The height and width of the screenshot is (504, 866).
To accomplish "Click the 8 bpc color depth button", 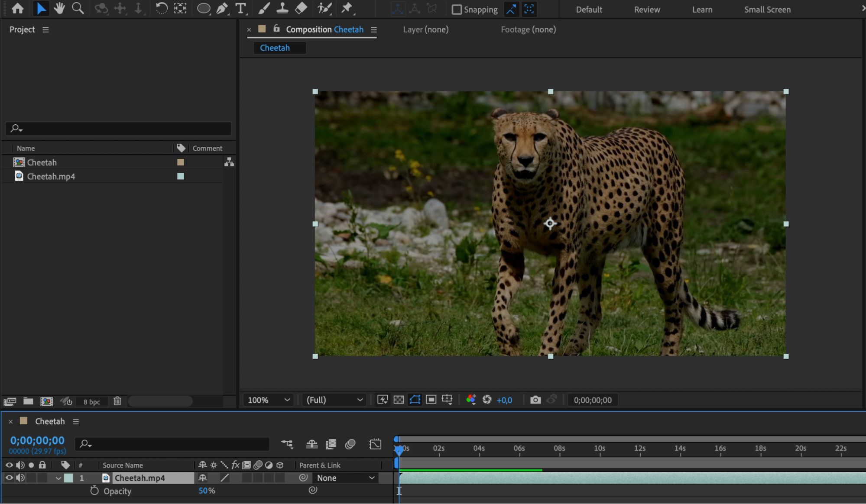I will 91,402.
